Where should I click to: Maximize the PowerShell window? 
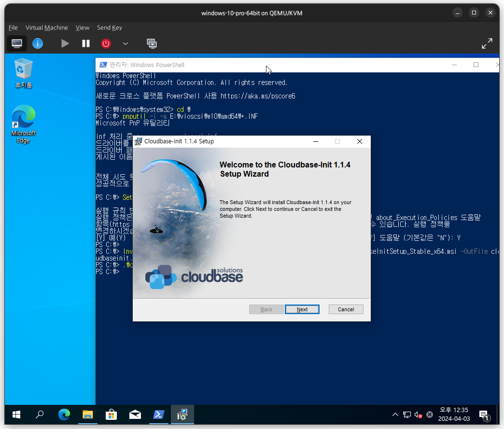(x=476, y=65)
